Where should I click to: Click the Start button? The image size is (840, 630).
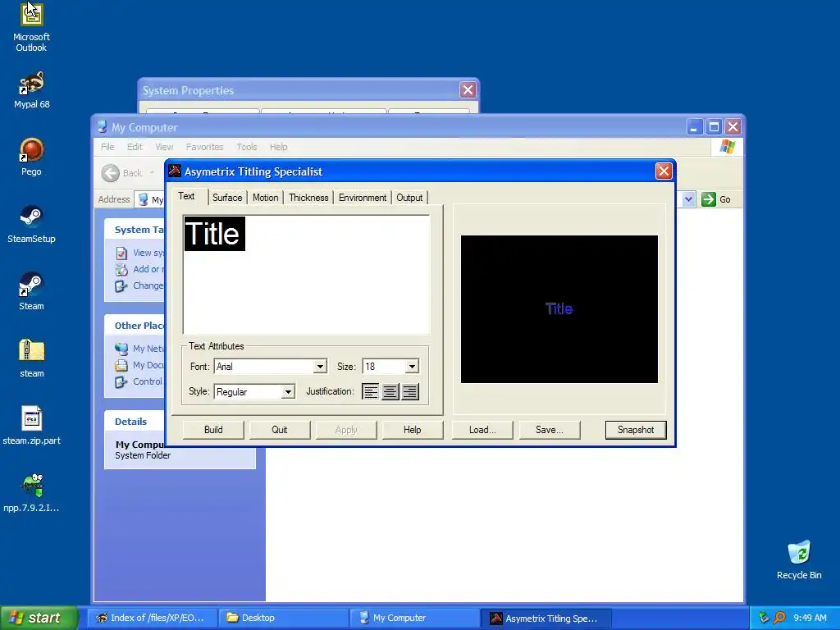tap(39, 618)
